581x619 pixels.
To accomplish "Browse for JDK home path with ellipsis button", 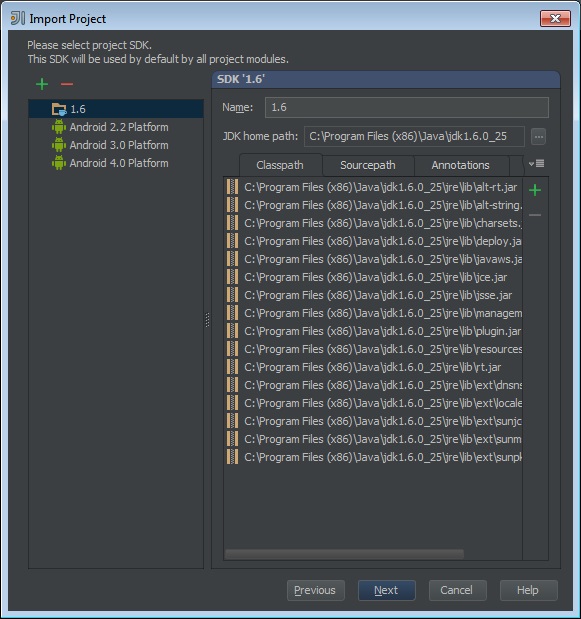I will click(x=538, y=137).
